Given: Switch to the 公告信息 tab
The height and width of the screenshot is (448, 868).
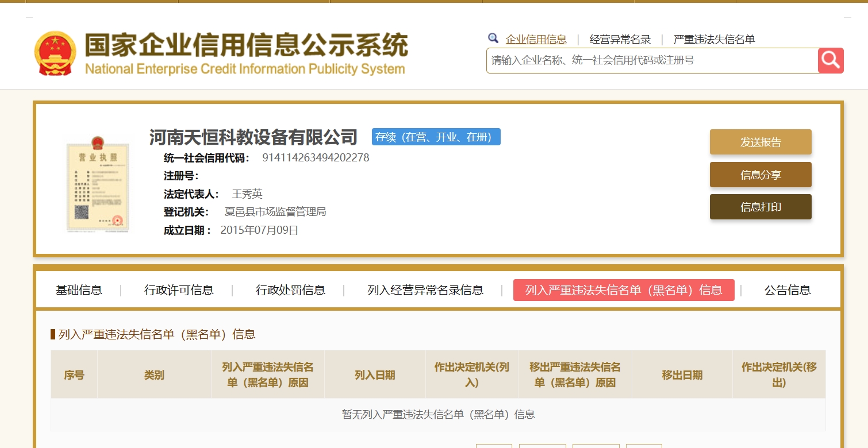Looking at the screenshot, I should coord(788,290).
